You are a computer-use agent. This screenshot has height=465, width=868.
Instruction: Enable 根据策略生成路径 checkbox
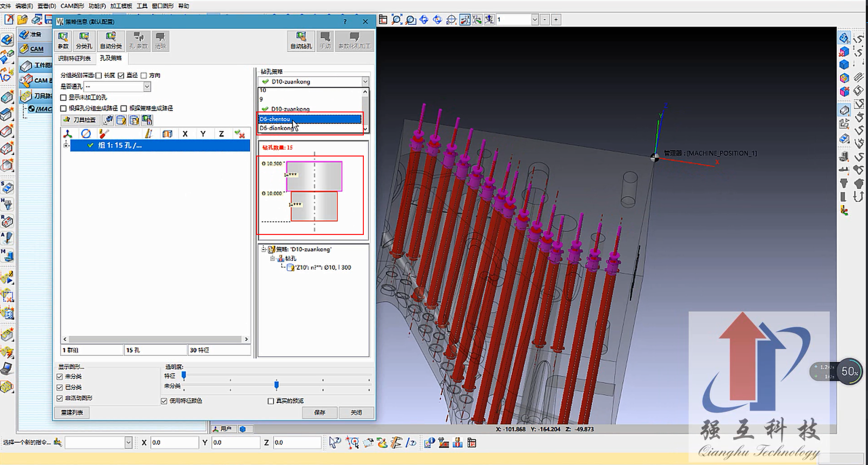point(123,108)
